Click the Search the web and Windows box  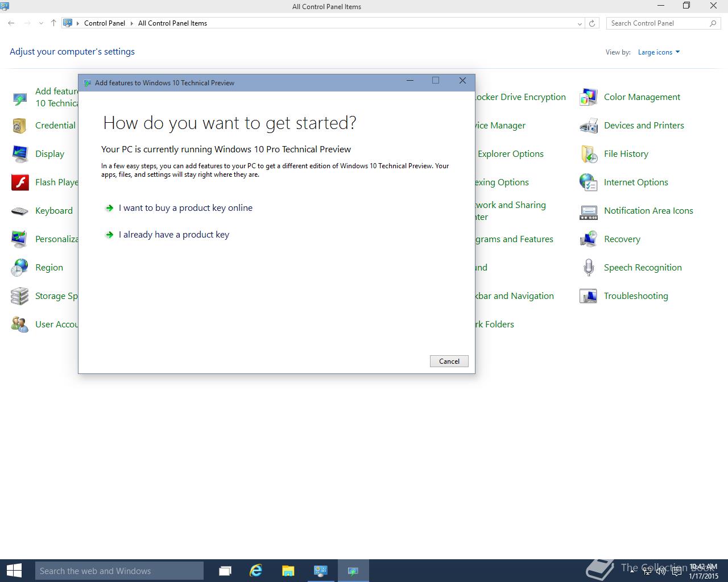click(x=119, y=571)
